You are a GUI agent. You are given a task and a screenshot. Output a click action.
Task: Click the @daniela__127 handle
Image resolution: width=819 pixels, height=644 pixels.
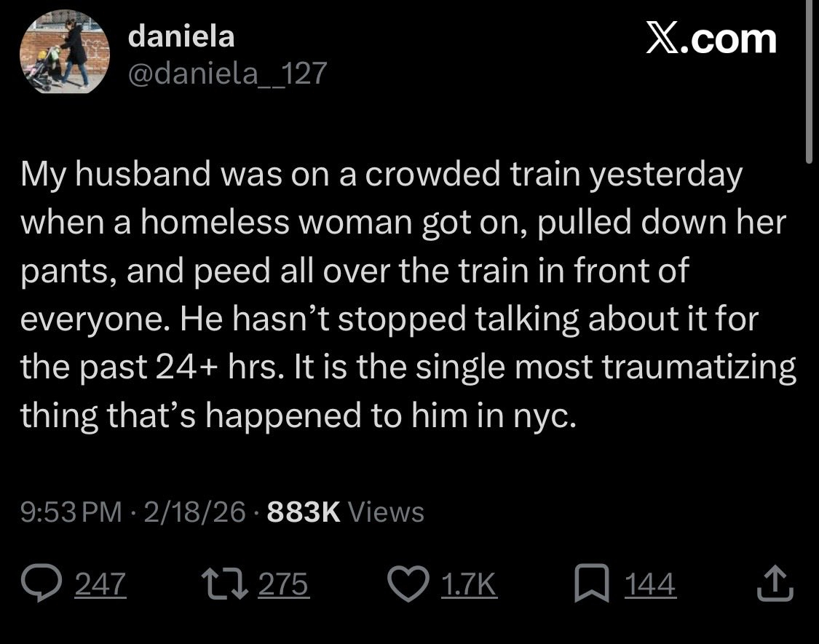(x=227, y=73)
